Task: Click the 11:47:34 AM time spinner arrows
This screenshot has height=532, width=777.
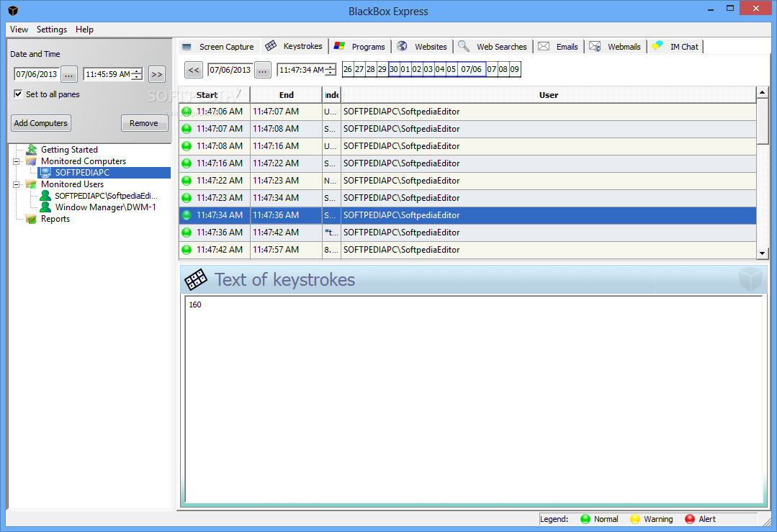Action: (331, 71)
